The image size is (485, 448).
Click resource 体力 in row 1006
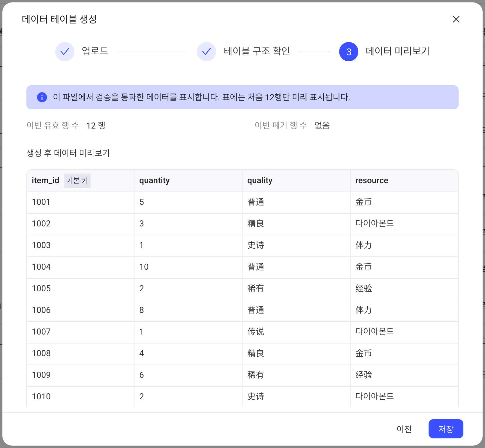click(364, 310)
